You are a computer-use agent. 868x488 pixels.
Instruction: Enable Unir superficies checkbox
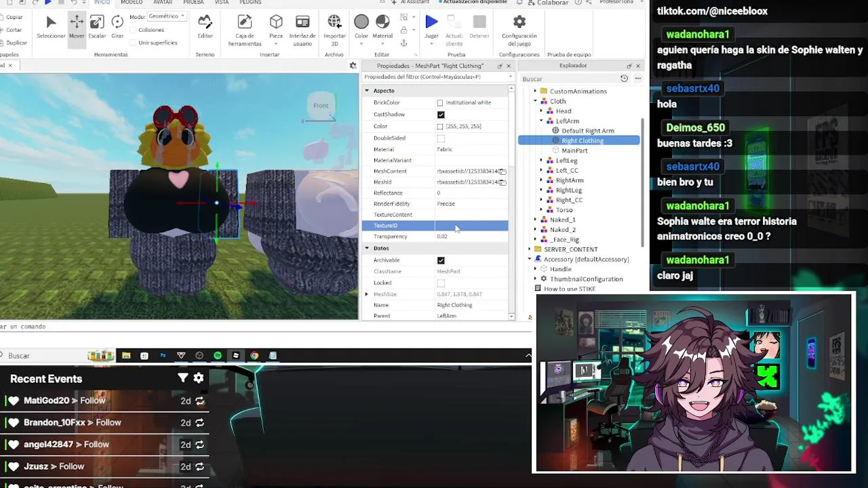132,43
